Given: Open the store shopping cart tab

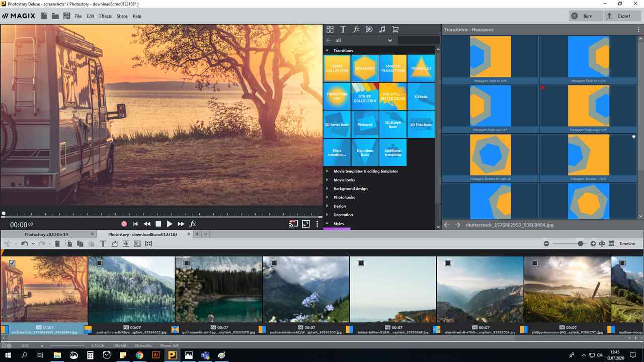Looking at the screenshot, I should (395, 30).
